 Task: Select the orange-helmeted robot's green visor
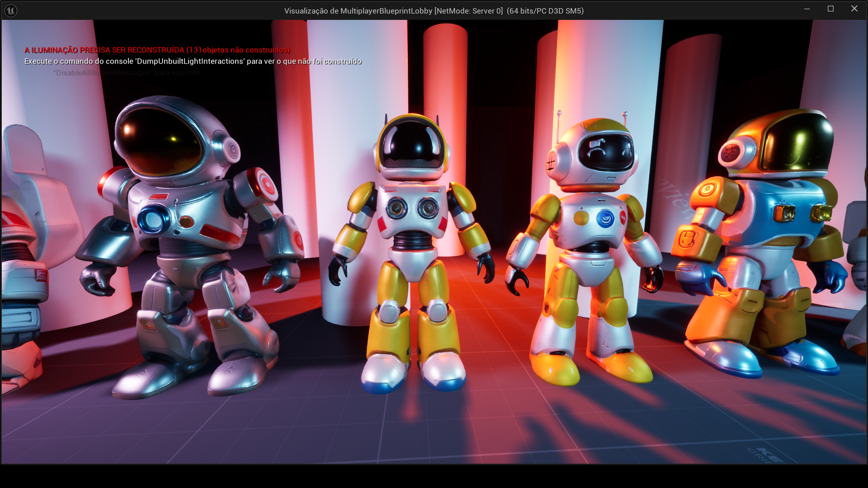(x=798, y=142)
